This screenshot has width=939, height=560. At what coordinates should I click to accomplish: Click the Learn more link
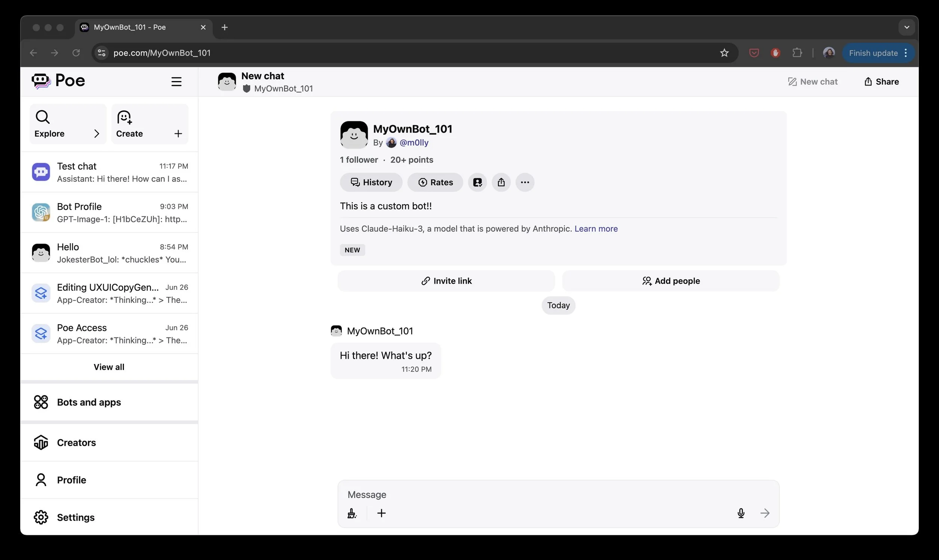tap(596, 229)
